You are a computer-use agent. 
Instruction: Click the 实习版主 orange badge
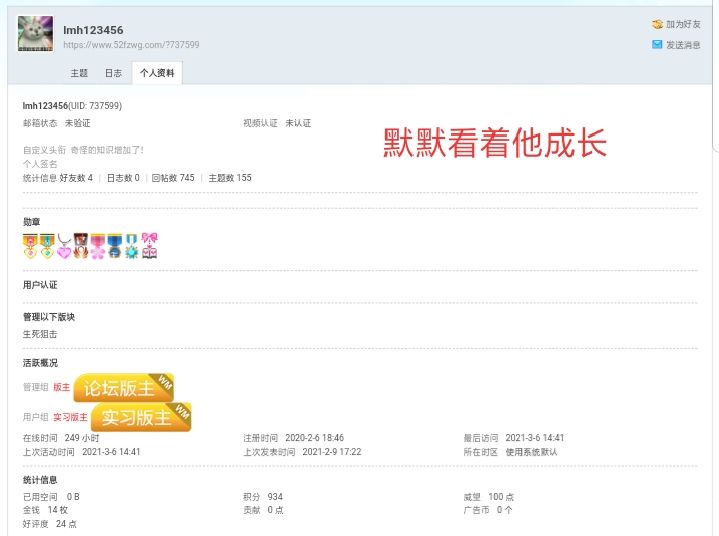click(141, 417)
